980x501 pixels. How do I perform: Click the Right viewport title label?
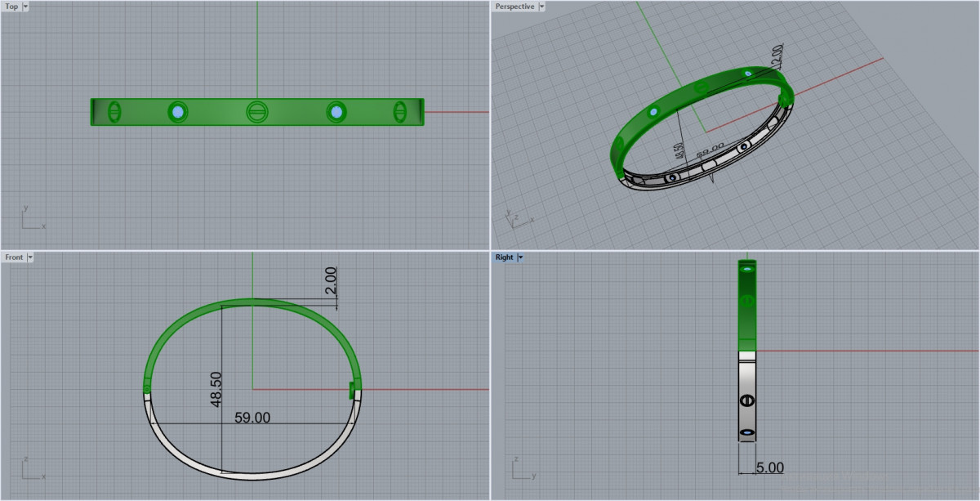(504, 257)
